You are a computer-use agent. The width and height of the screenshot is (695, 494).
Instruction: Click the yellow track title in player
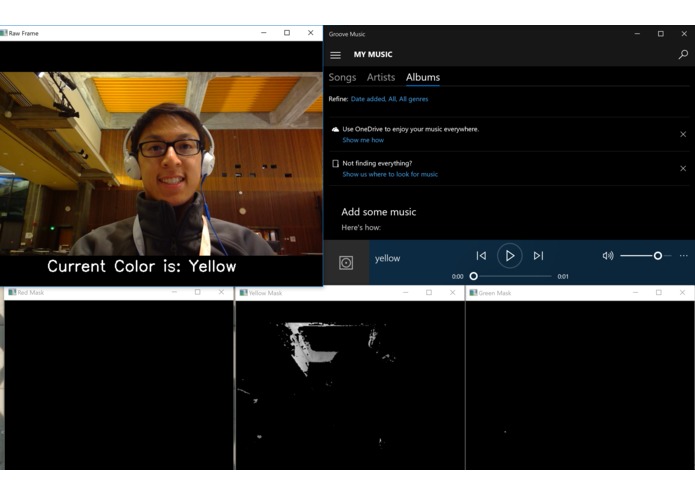pos(387,258)
